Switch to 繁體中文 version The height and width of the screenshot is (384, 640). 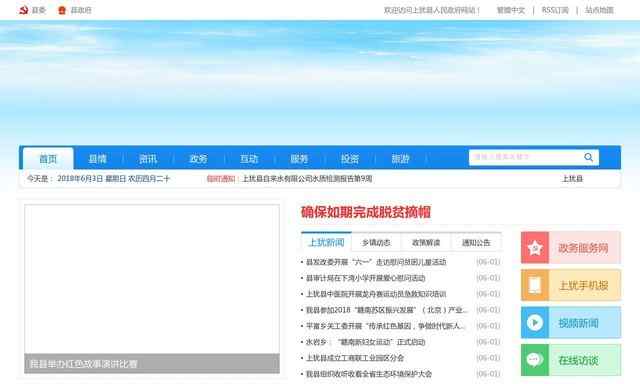click(511, 10)
